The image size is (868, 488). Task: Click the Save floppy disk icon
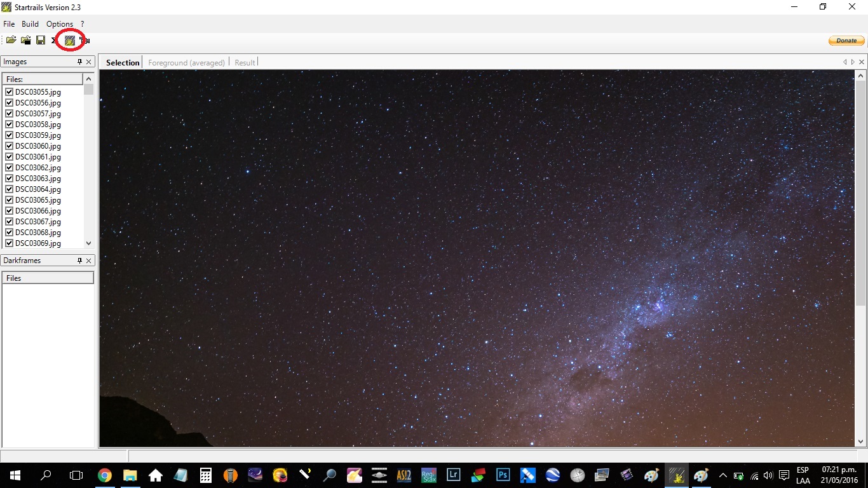(41, 41)
